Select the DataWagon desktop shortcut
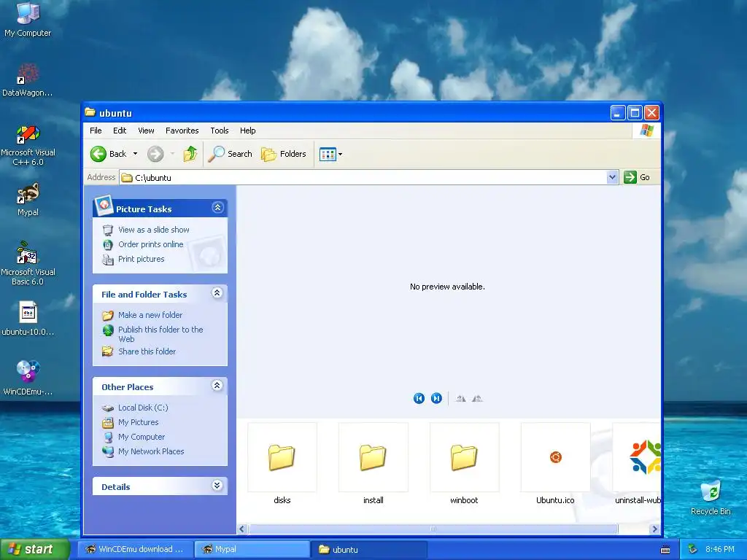 click(x=28, y=80)
